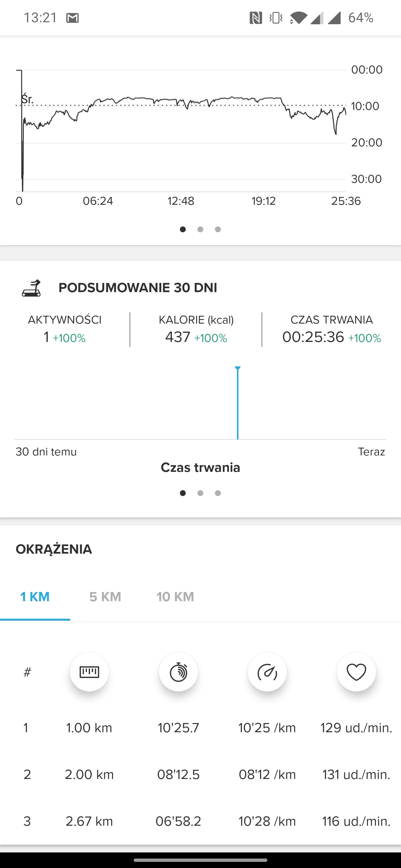Tap the treadmill icon beside Podsumowanie 30 dni

(31, 288)
